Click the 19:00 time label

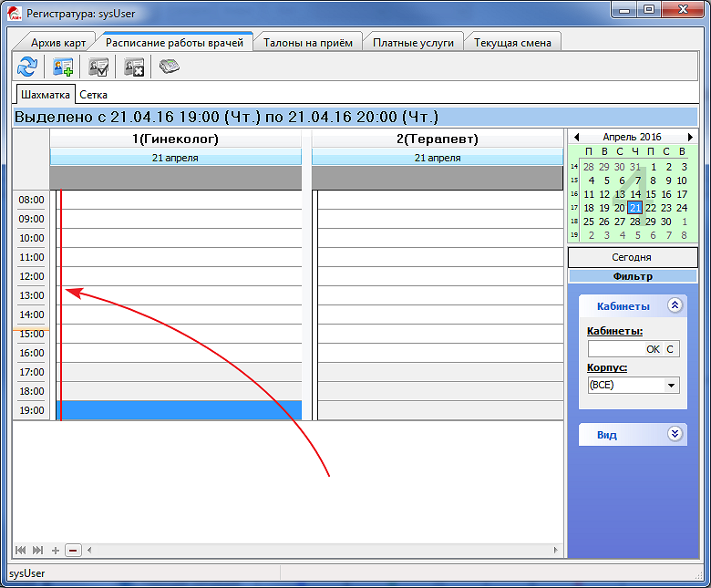click(x=31, y=410)
